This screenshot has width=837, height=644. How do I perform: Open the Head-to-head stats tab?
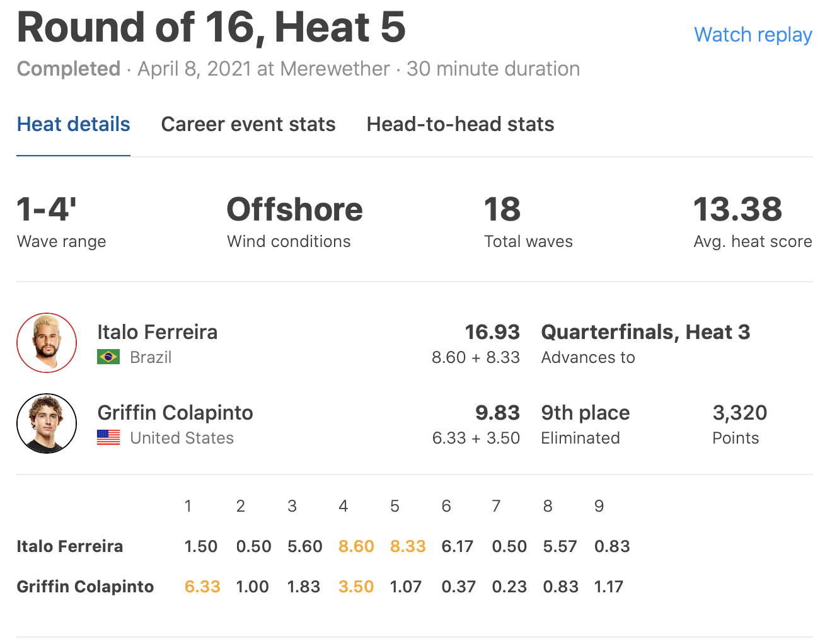(460, 124)
